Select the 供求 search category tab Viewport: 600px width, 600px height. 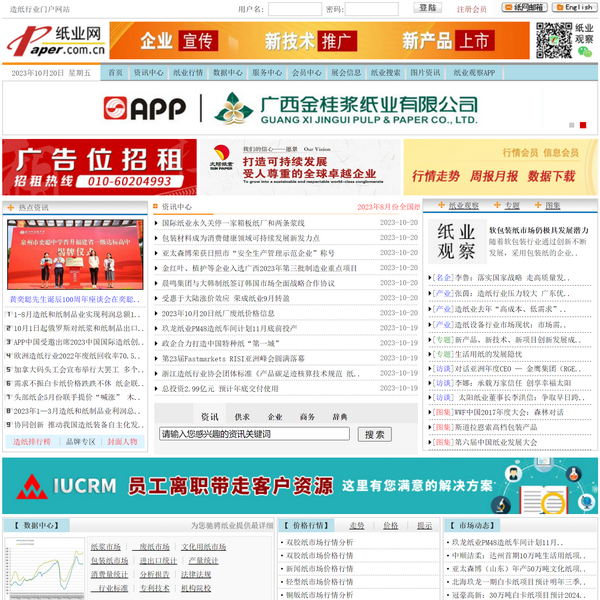[243, 417]
